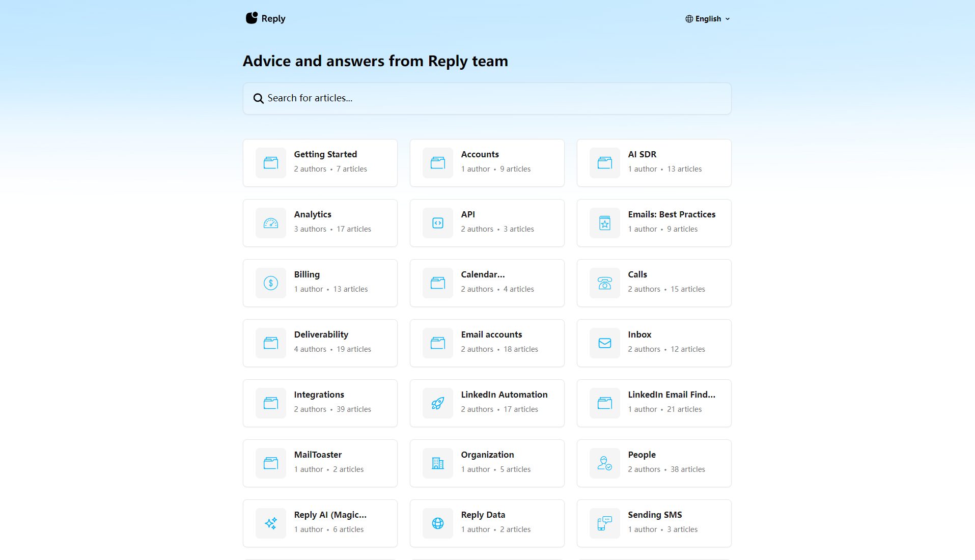Viewport: 975px width, 560px height.
Task: Select the Sending SMS collection
Action: (x=654, y=523)
